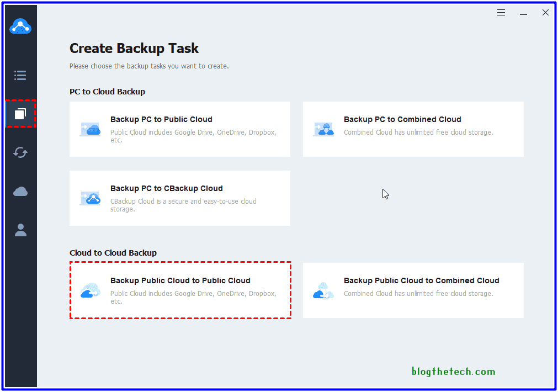Choose "Backup PC to Public Cloud" title

[161, 119]
